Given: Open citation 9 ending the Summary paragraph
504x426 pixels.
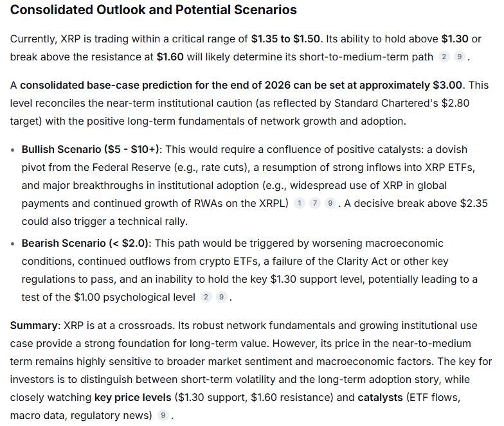Looking at the screenshot, I should point(163,415).
